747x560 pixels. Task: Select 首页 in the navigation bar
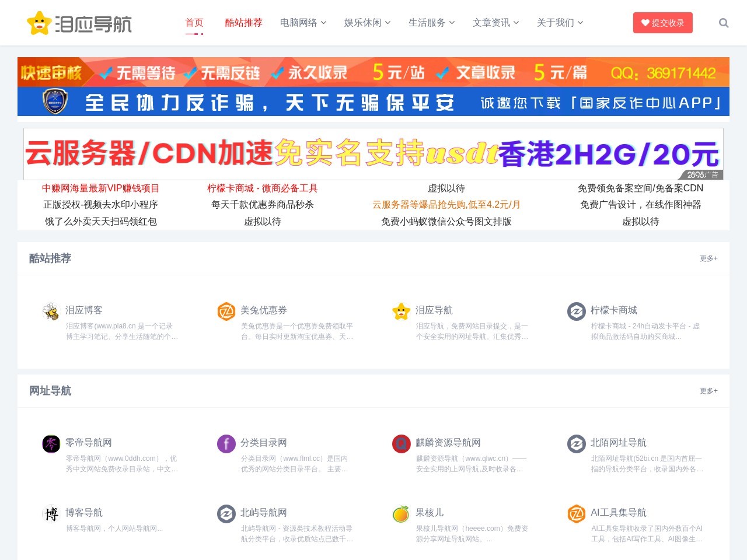click(194, 23)
